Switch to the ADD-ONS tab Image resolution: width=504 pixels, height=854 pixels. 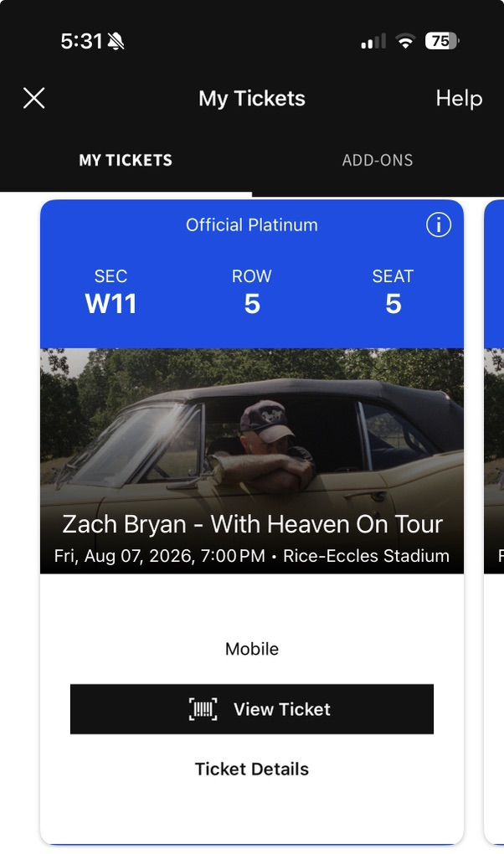(378, 160)
